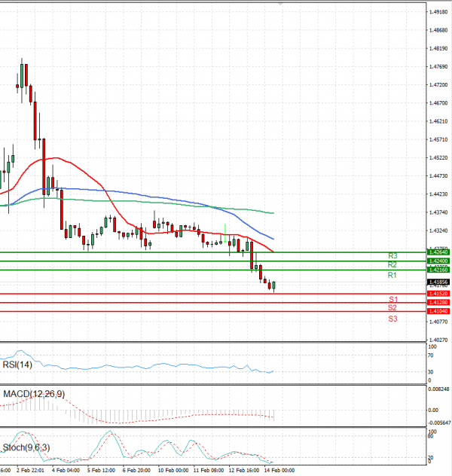Image resolution: width=452 pixels, height=476 pixels.
Task: Click the 1.44230 price axis value
Action: [438, 194]
